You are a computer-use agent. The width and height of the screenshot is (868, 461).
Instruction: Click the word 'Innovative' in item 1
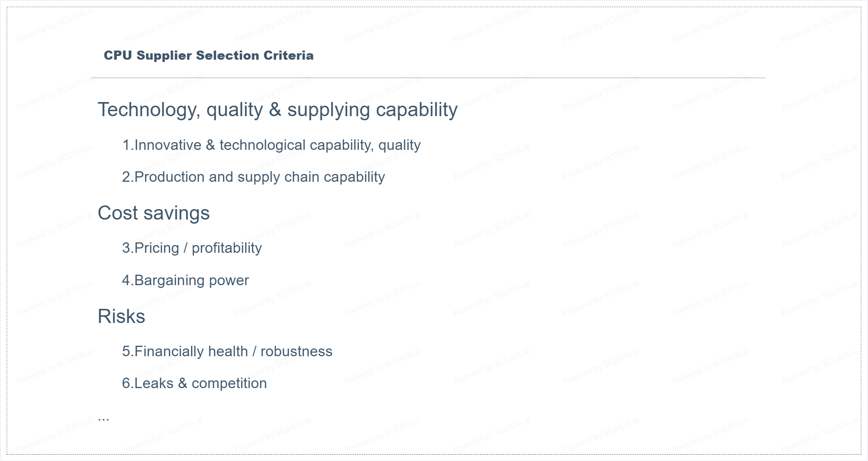168,145
